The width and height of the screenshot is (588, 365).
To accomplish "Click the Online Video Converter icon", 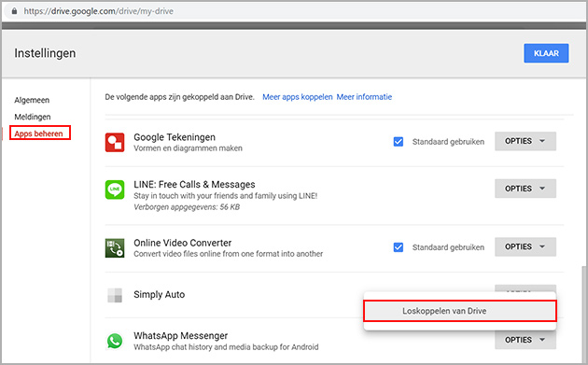I will click(115, 248).
